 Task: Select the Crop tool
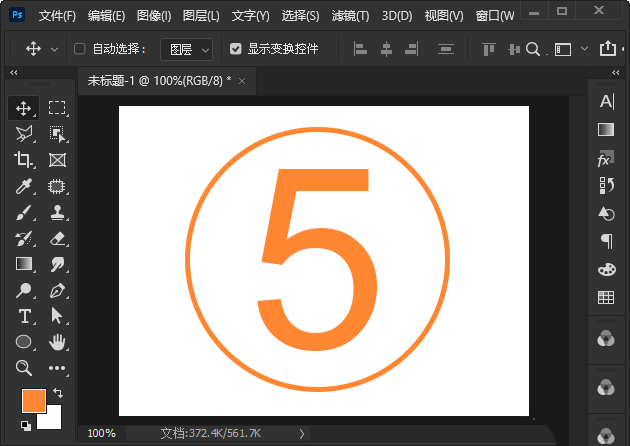24,160
